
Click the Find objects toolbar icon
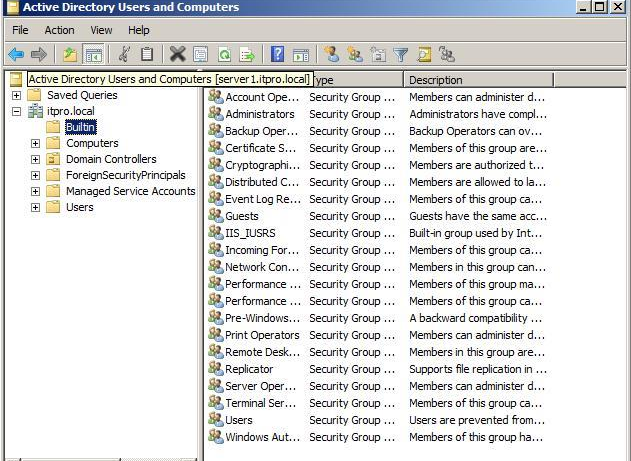424,54
